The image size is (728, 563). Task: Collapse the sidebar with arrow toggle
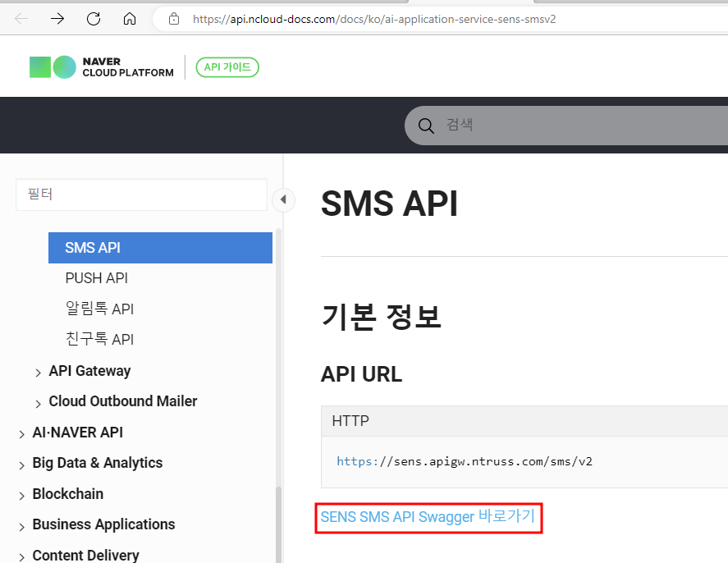tap(283, 200)
